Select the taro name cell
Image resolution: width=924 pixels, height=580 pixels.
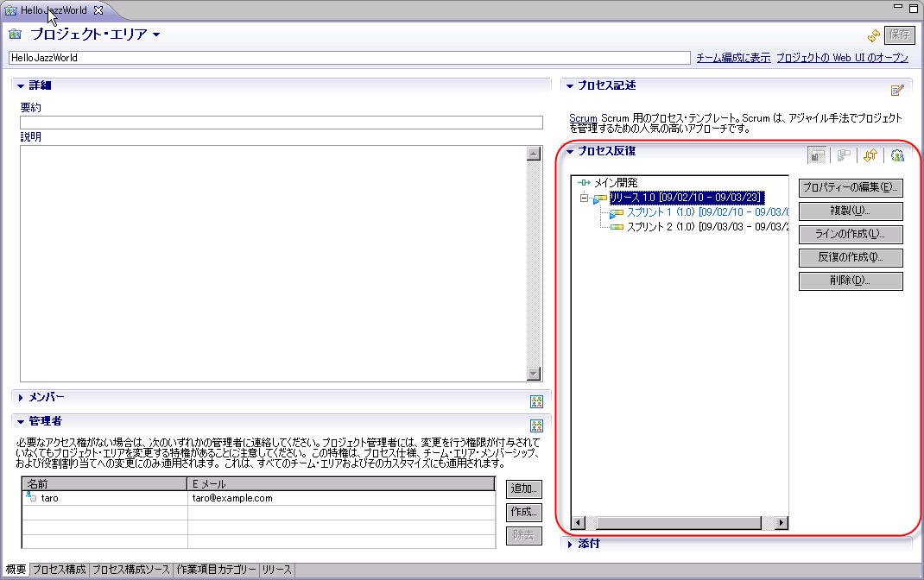(x=104, y=498)
